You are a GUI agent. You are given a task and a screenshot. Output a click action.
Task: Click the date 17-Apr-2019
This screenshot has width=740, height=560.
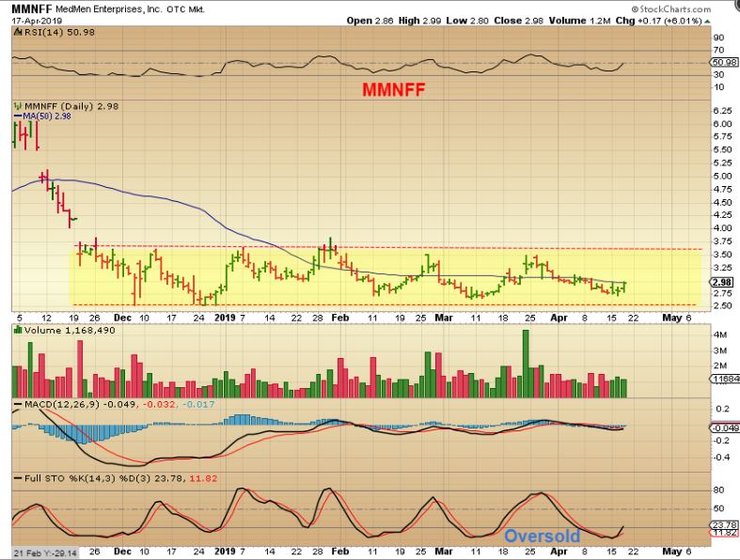(x=37, y=21)
